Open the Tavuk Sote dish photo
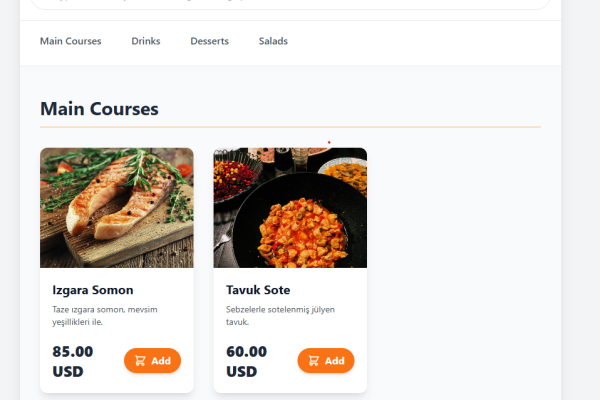The height and width of the screenshot is (400, 600). pos(290,207)
